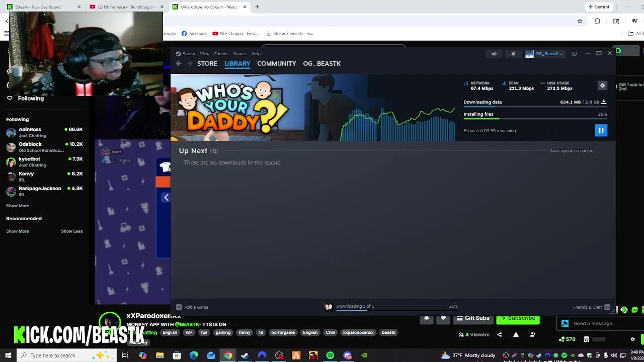Report the stream with warning icon
This screenshot has height=362, width=644.
tap(516, 334)
